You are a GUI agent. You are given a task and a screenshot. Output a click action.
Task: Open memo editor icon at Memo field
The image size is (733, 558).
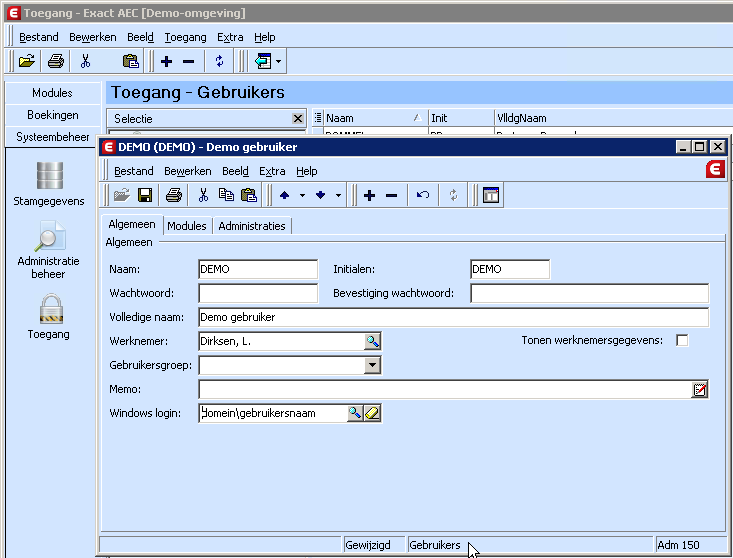coord(700,389)
